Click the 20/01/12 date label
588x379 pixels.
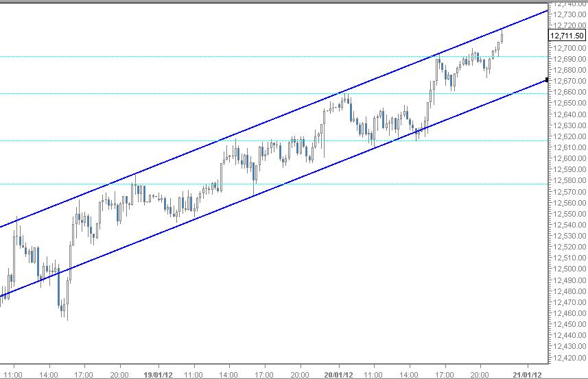click(x=339, y=374)
